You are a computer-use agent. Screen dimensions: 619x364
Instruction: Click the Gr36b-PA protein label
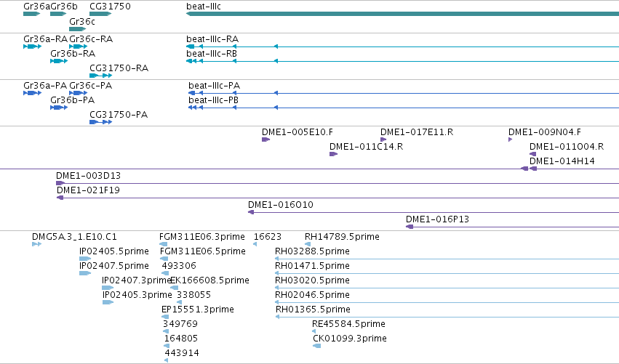pyautogui.click(x=72, y=100)
